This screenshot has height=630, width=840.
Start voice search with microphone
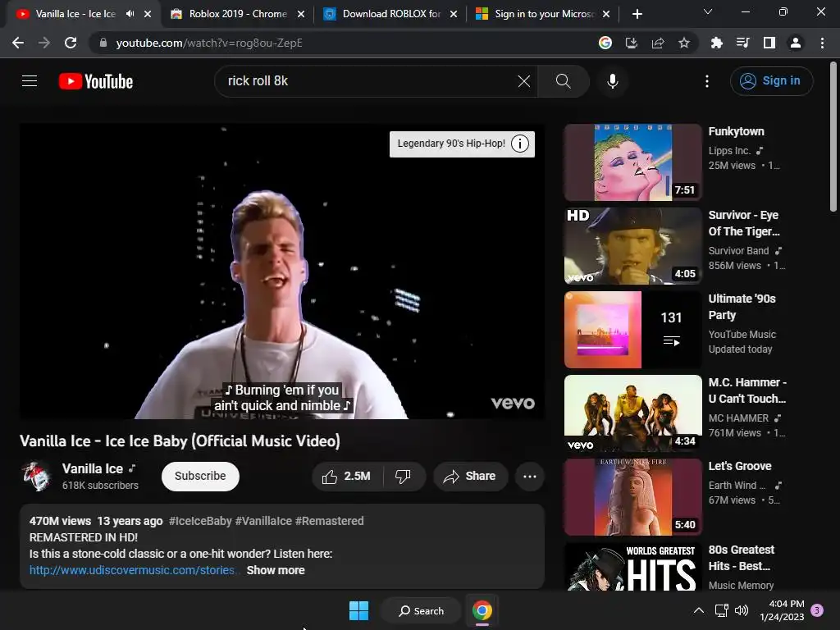pyautogui.click(x=613, y=81)
